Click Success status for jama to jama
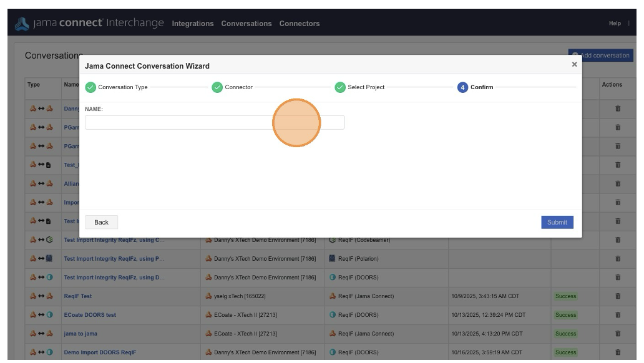Image resolution: width=644 pixels, height=363 pixels. coord(565,334)
